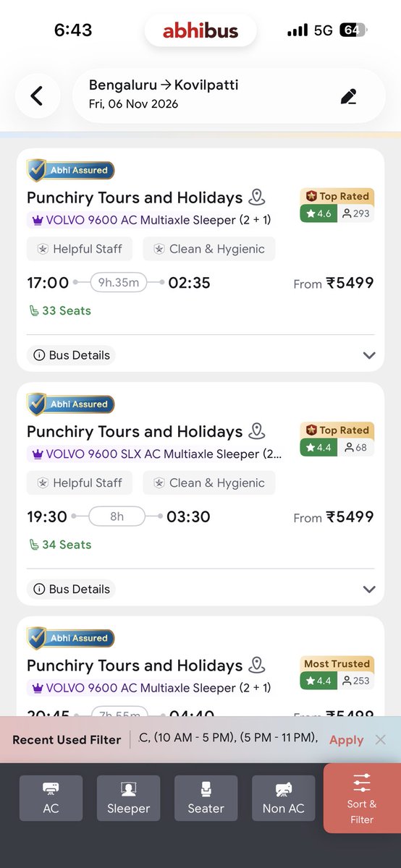Open map pin for 17:00 Punchiry bus

tap(256, 197)
